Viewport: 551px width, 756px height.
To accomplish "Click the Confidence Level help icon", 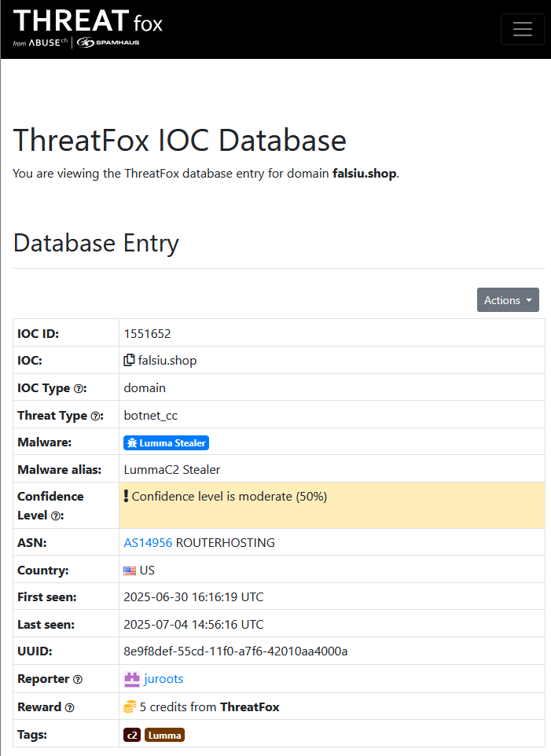I will pos(56,516).
